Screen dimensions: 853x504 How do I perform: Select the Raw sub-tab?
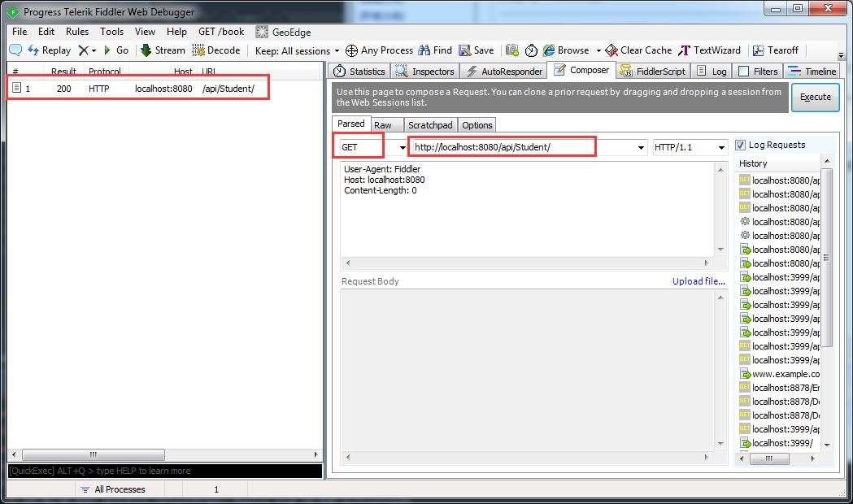click(x=387, y=125)
